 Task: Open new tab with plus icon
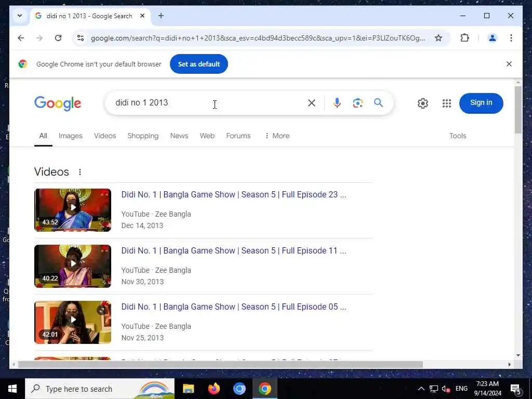pos(161,16)
